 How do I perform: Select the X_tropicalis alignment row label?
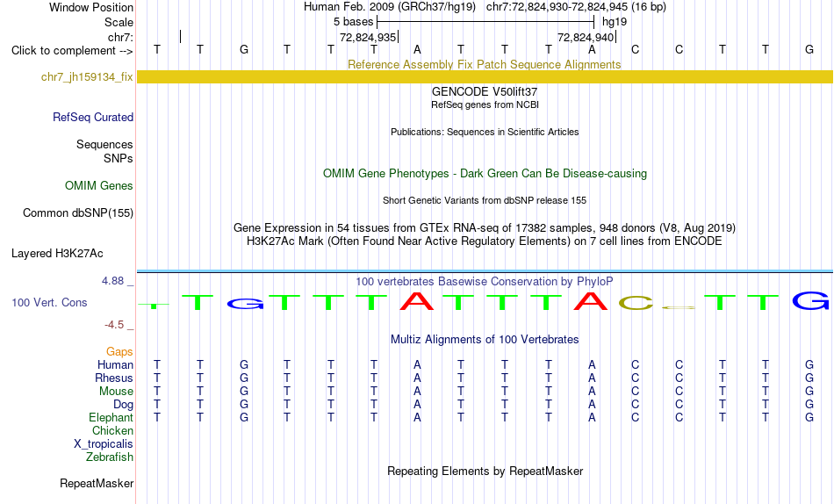104,444
